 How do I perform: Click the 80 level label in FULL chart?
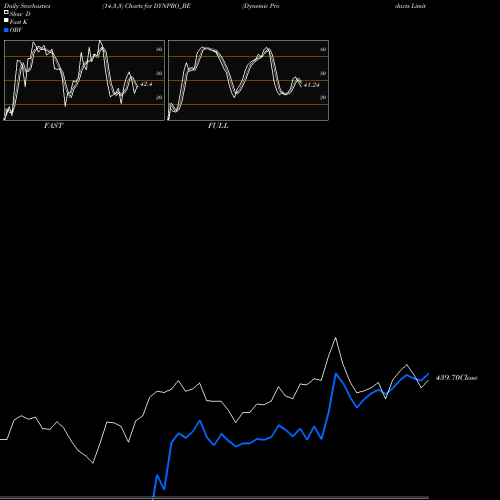tap(323, 49)
